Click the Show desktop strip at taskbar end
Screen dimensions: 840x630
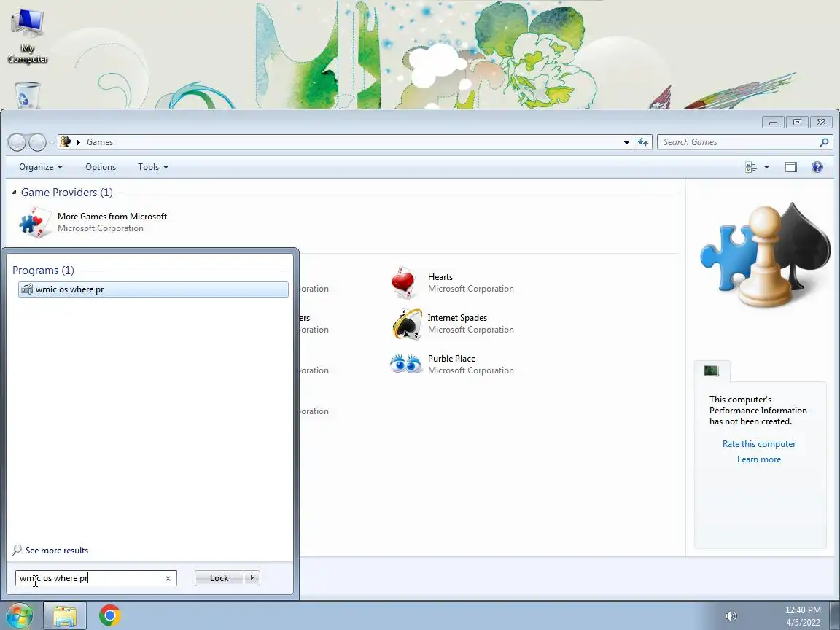tap(835, 615)
